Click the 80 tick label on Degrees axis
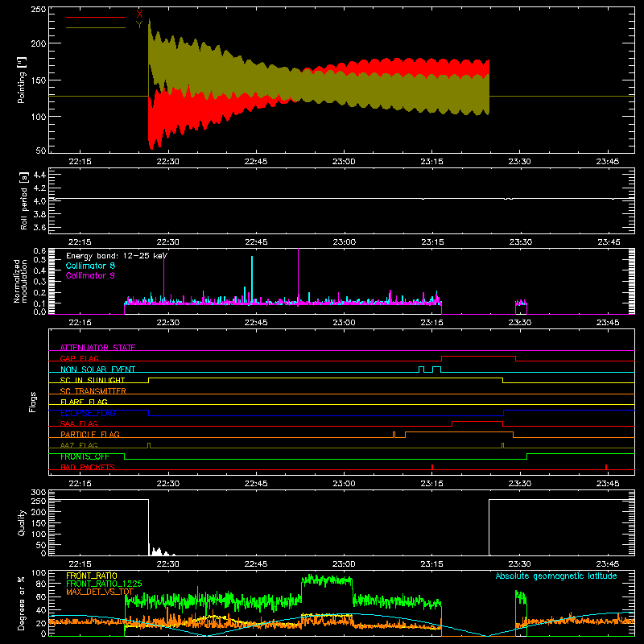The width and height of the screenshot is (644, 644). coord(41,584)
